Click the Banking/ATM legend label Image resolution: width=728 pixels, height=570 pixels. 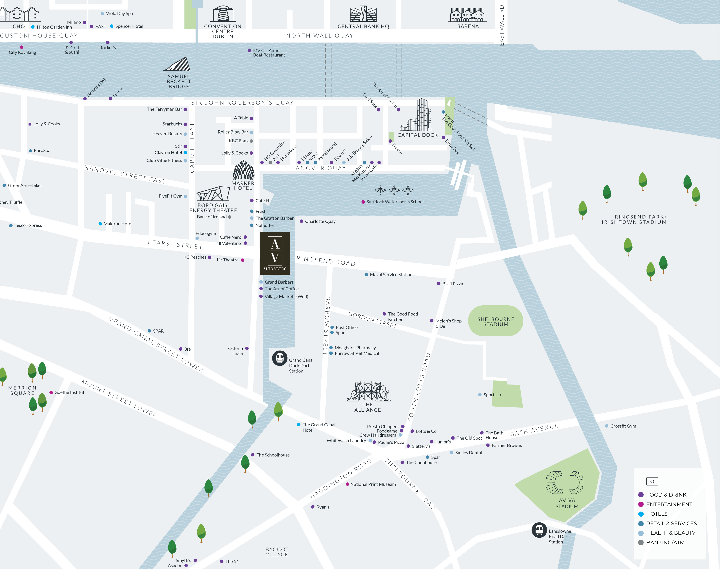pos(673,549)
